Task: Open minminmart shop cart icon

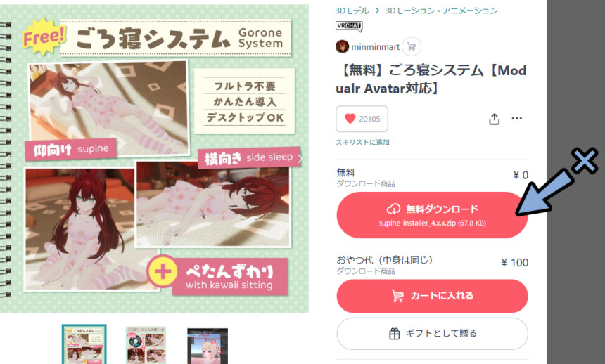Action: click(412, 46)
